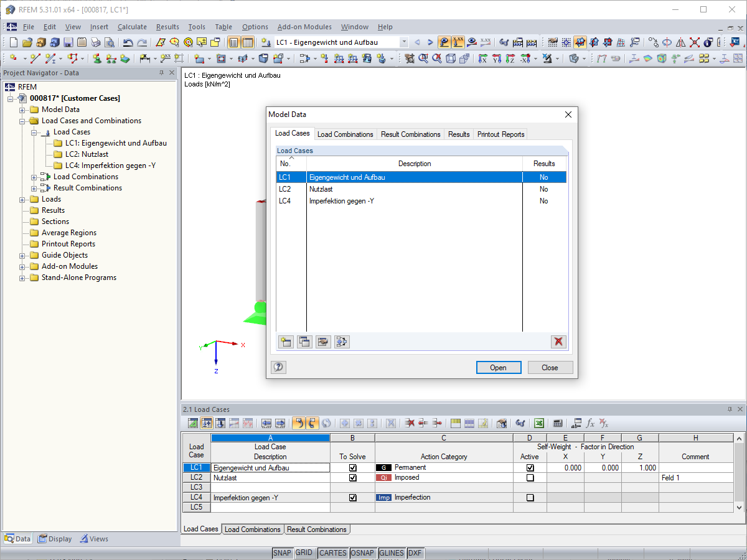
Task: Export the table to Excel
Action: click(x=539, y=423)
